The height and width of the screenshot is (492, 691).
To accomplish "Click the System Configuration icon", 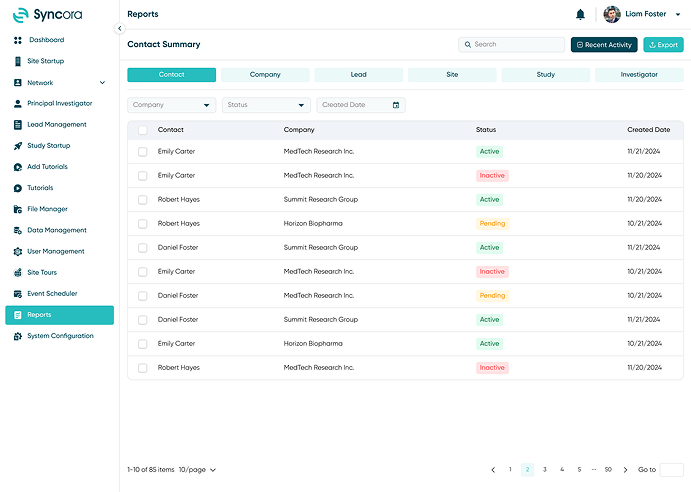I will pos(18,336).
